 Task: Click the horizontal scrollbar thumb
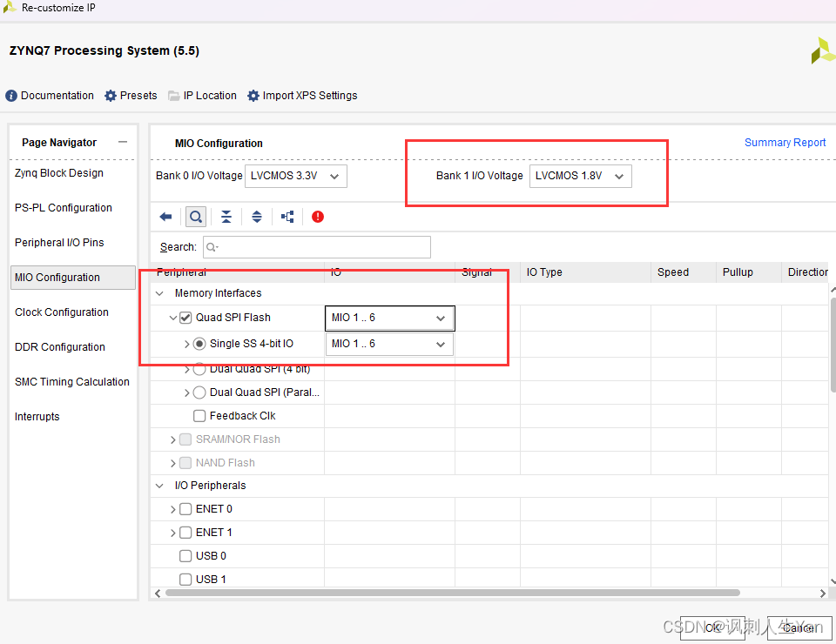(453, 593)
